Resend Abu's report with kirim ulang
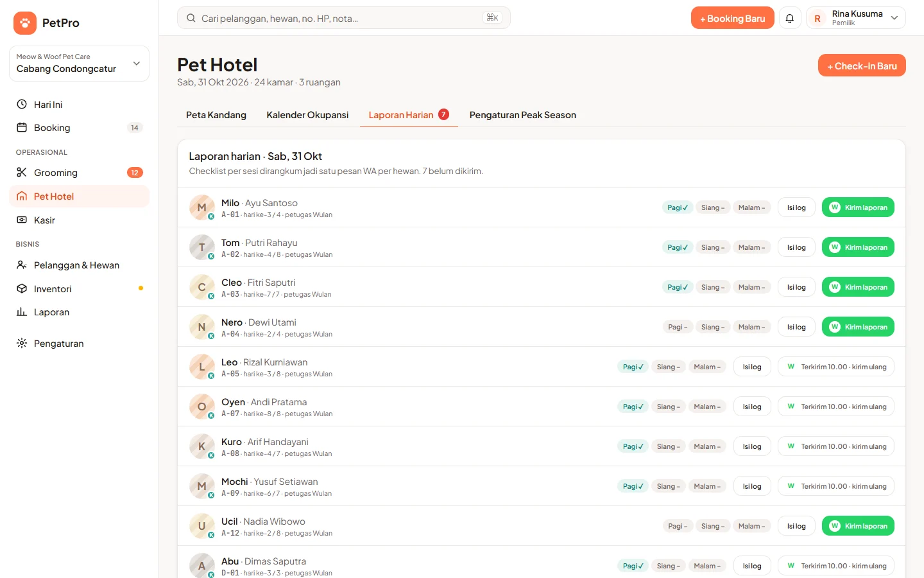The image size is (924, 578). [x=836, y=566]
